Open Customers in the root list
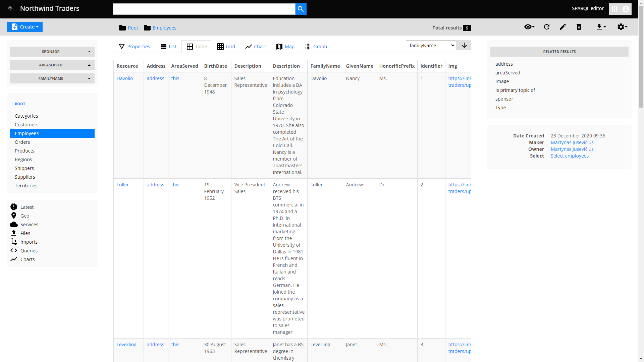Image resolution: width=644 pixels, height=362 pixels. click(x=52, y=125)
